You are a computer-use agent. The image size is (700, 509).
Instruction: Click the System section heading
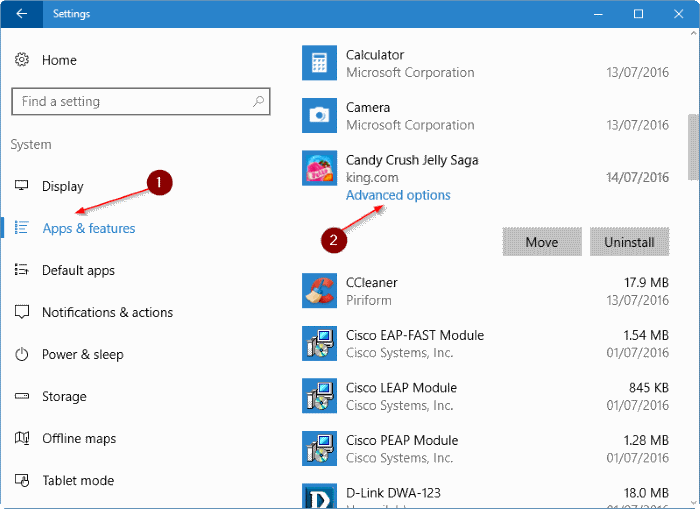click(x=31, y=144)
